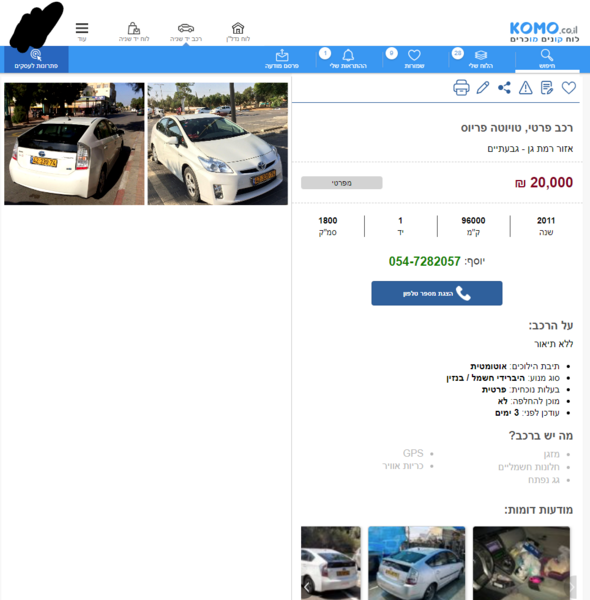
Task: Open the search magnifier tab
Action: [x=547, y=59]
